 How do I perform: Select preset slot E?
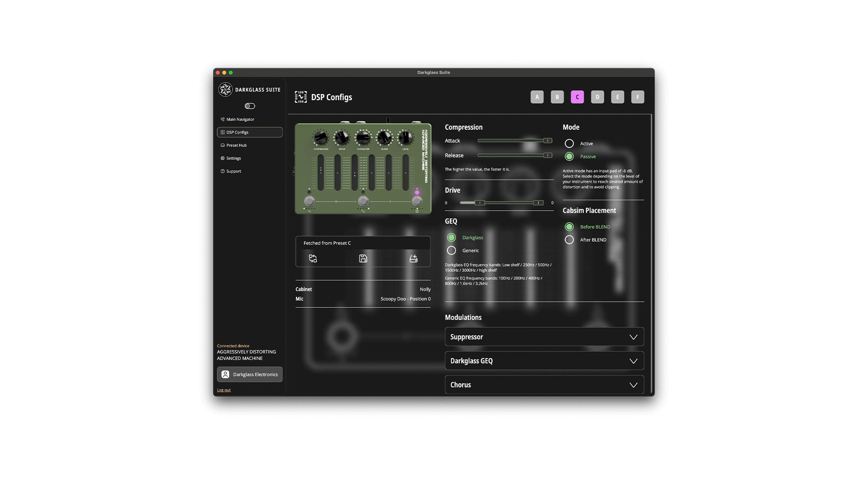coord(618,97)
